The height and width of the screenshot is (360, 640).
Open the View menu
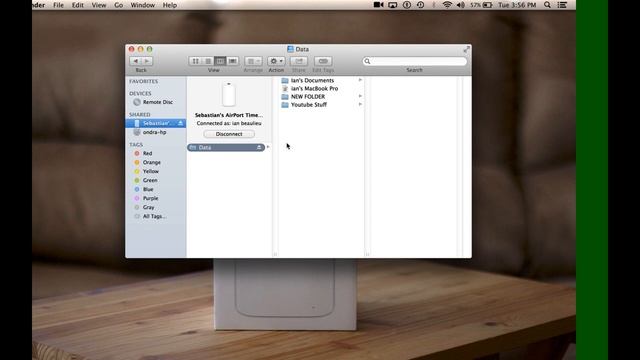[x=98, y=5]
